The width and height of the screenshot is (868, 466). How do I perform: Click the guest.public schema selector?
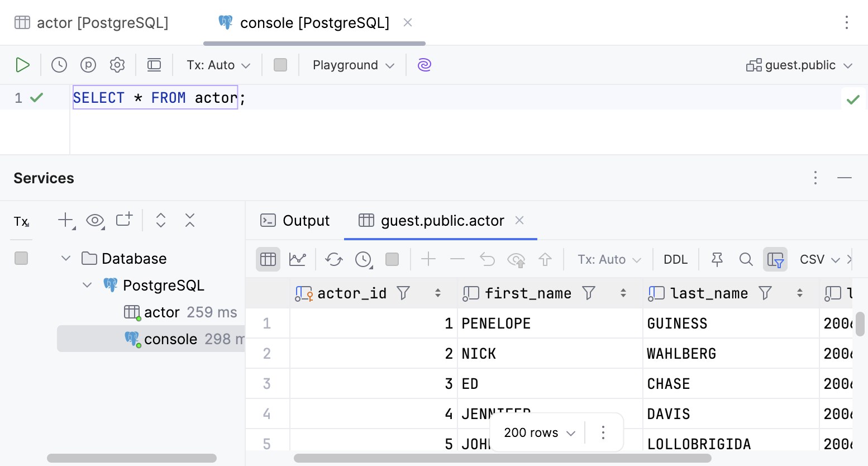pyautogui.click(x=800, y=65)
